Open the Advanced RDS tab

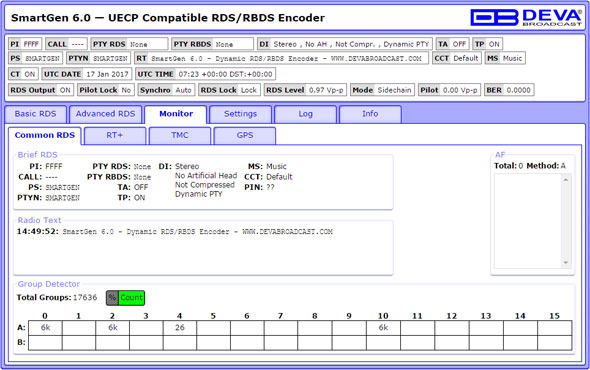[105, 114]
